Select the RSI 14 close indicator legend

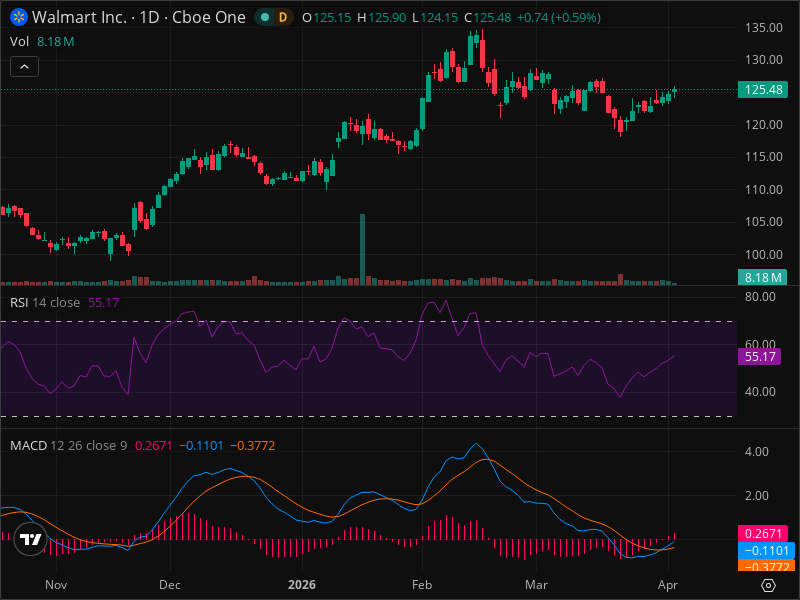click(64, 303)
